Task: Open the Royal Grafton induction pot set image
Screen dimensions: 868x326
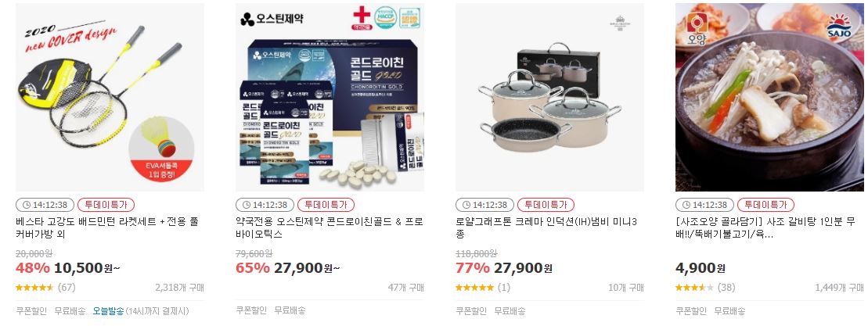Action: 549,97
